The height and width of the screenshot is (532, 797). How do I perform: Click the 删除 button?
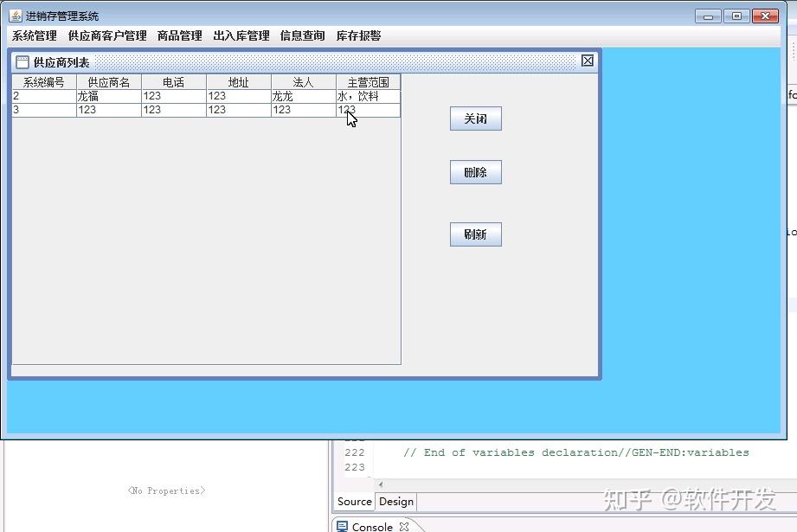(x=475, y=172)
